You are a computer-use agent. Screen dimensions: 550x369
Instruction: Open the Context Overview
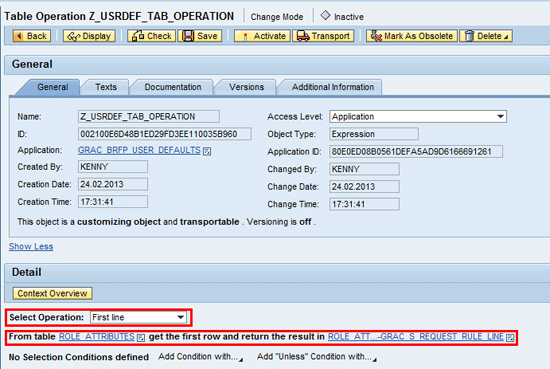point(52,293)
